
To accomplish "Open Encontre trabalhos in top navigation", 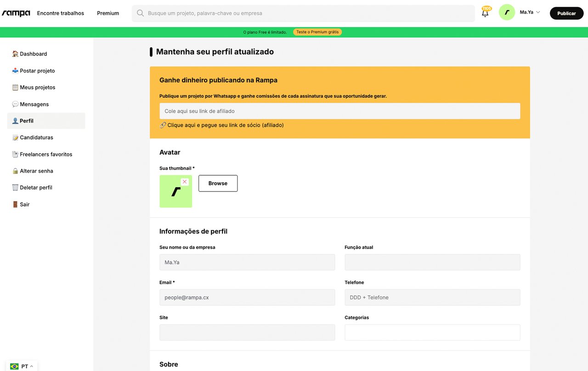I will 60,13.
